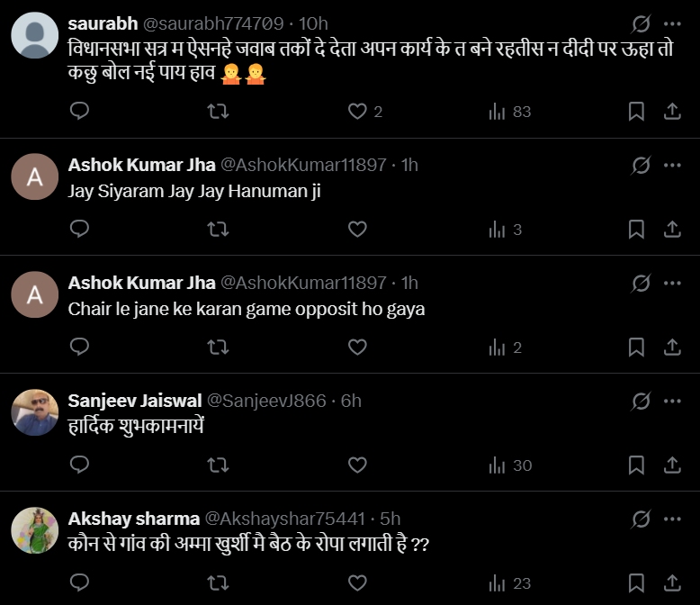Screen dimensions: 700x605
Task: Open Akshay sharma's profile name link
Action: [x=134, y=519]
